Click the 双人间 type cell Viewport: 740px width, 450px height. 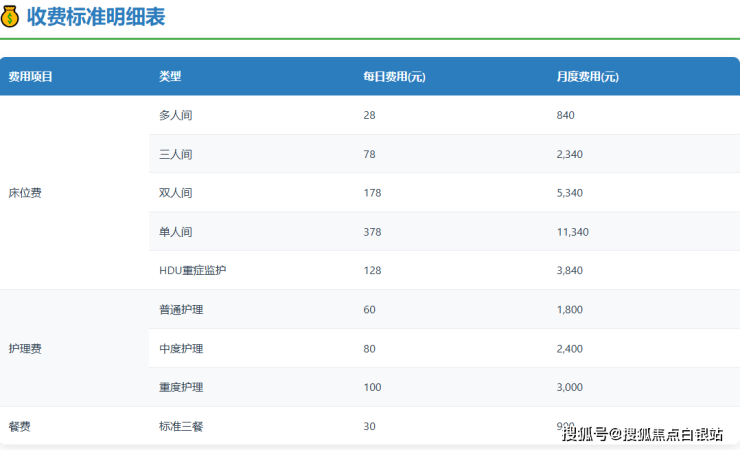click(x=175, y=193)
